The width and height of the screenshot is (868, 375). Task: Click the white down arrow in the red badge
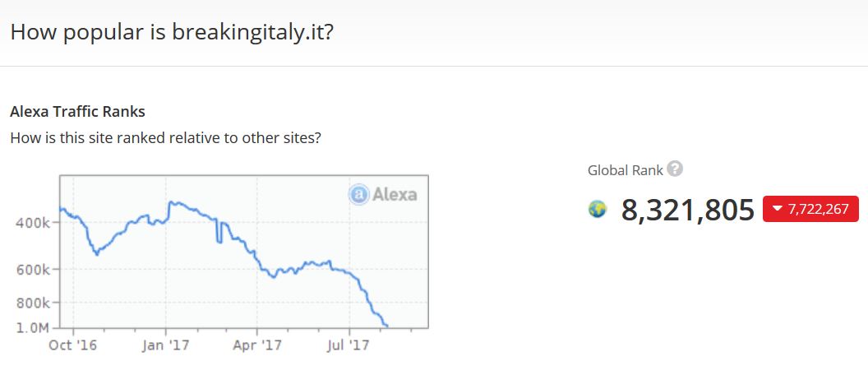point(777,209)
